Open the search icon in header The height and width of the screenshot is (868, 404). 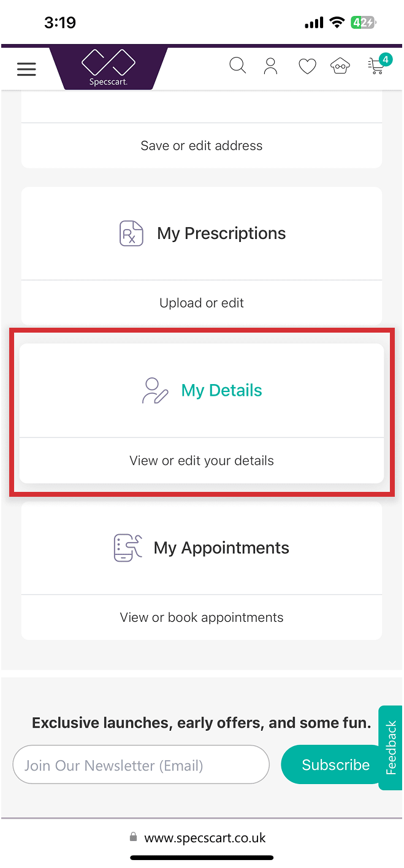coord(238,66)
